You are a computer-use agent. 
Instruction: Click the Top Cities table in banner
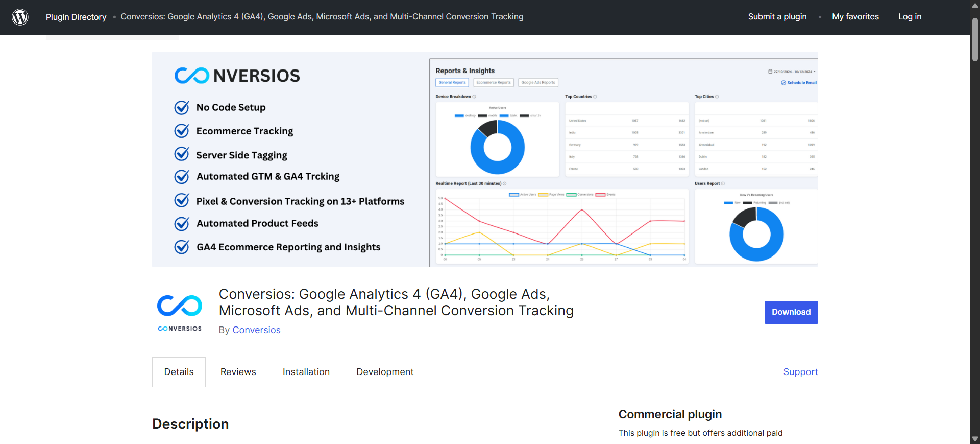click(756, 139)
